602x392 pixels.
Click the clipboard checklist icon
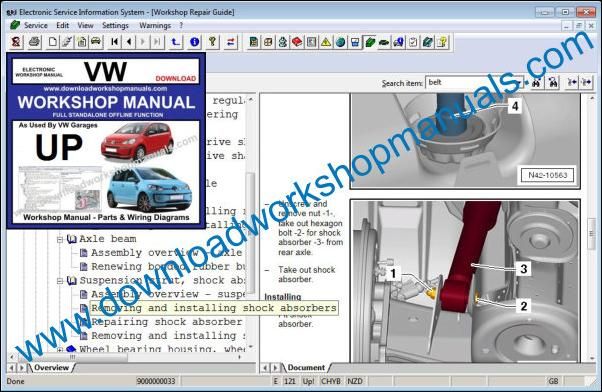click(413, 42)
